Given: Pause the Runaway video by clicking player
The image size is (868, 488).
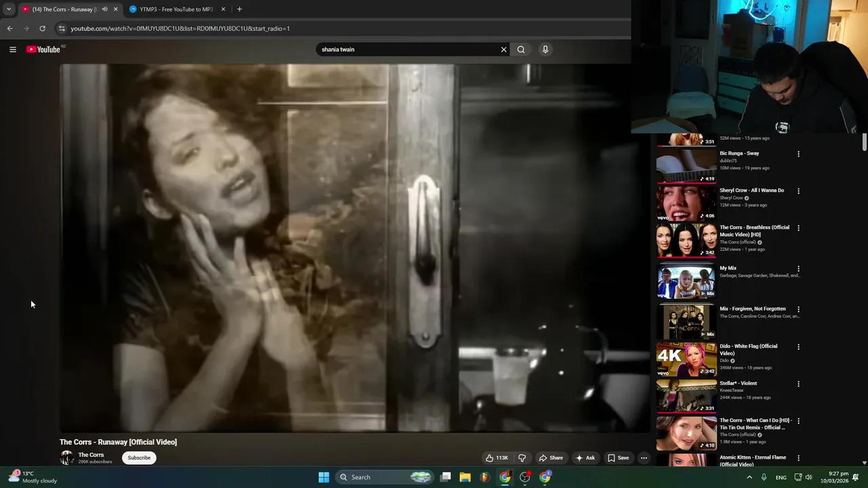Looking at the screenshot, I should click(x=355, y=248).
